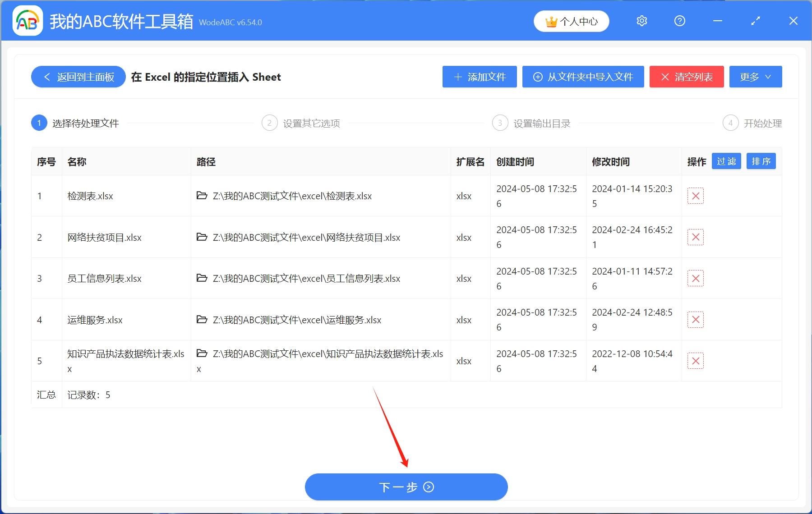
Task: Select file name 员工信息列表.xlsx
Action: coord(105,279)
